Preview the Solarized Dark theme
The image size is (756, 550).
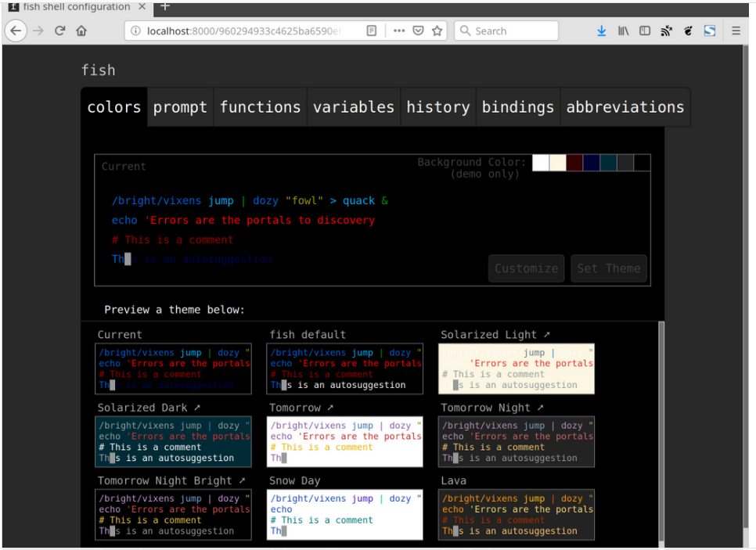pyautogui.click(x=173, y=442)
